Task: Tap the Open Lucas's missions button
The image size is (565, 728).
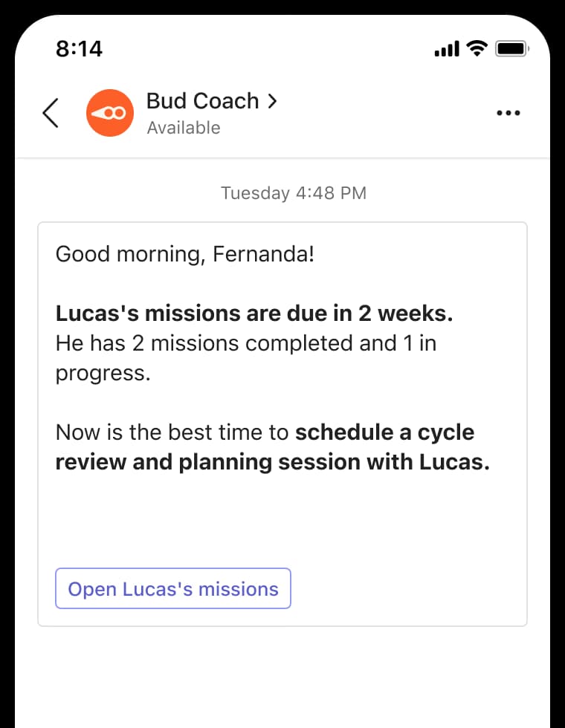Action: (x=172, y=588)
